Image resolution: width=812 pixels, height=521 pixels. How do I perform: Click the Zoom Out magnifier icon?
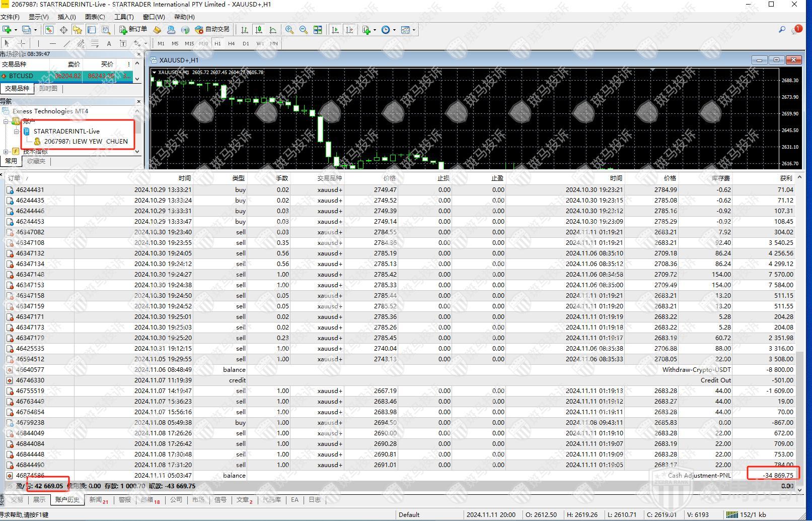coord(304,30)
